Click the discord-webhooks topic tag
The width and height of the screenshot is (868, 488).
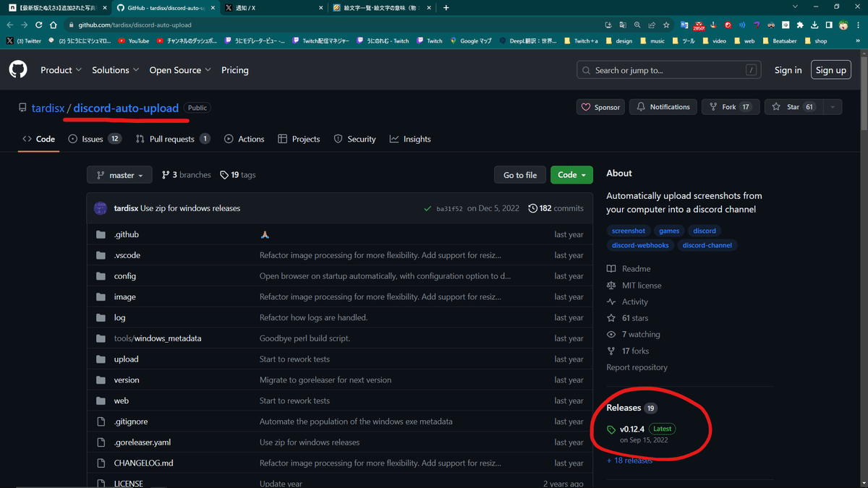tap(640, 245)
